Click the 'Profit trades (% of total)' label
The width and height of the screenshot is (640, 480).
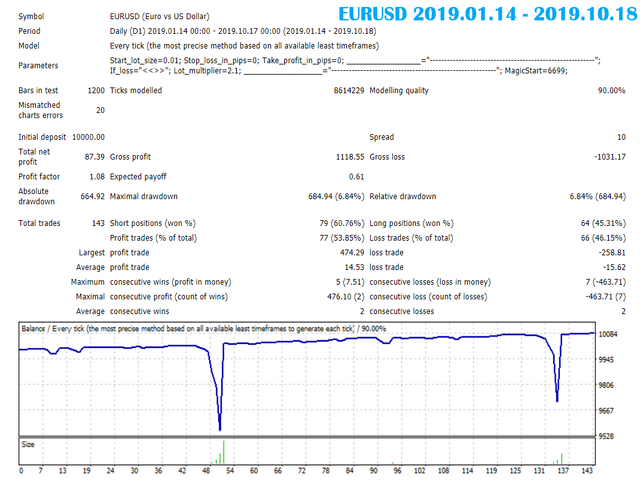(153, 238)
